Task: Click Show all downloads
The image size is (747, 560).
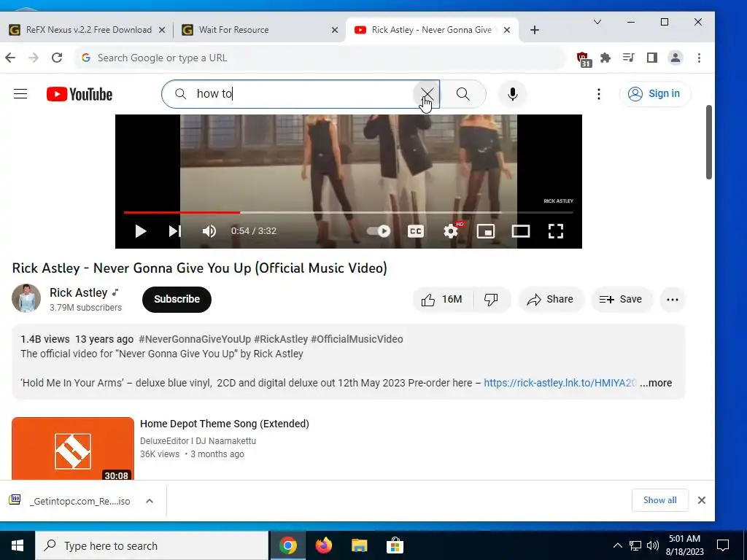Action: point(659,500)
